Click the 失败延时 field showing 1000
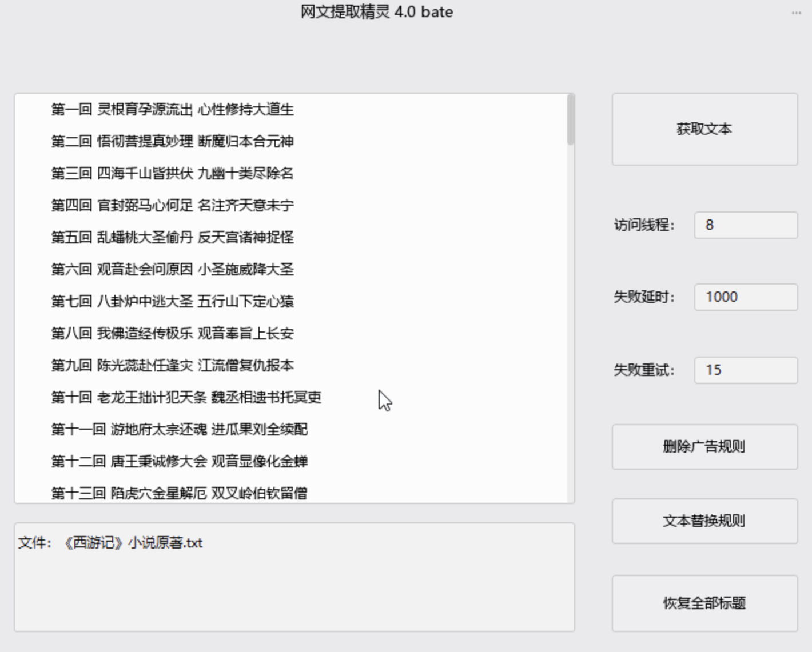 [745, 297]
